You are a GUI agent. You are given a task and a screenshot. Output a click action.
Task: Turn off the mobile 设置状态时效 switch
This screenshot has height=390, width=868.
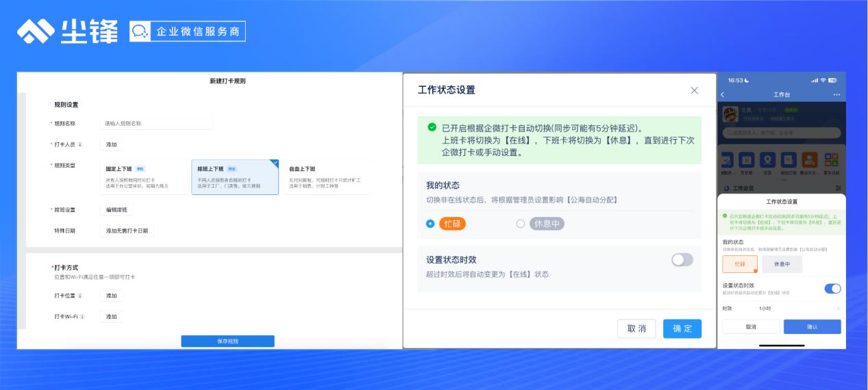[832, 289]
